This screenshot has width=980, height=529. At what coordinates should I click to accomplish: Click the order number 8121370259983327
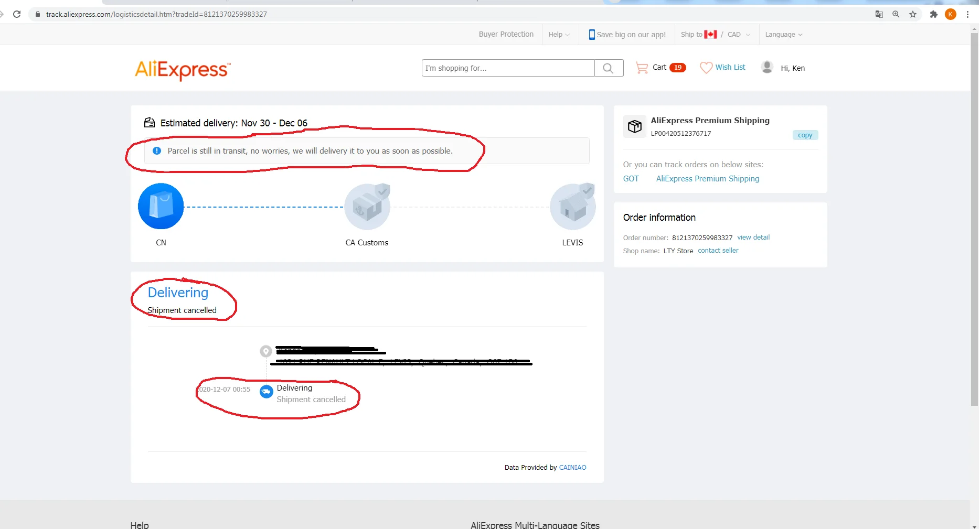click(702, 238)
